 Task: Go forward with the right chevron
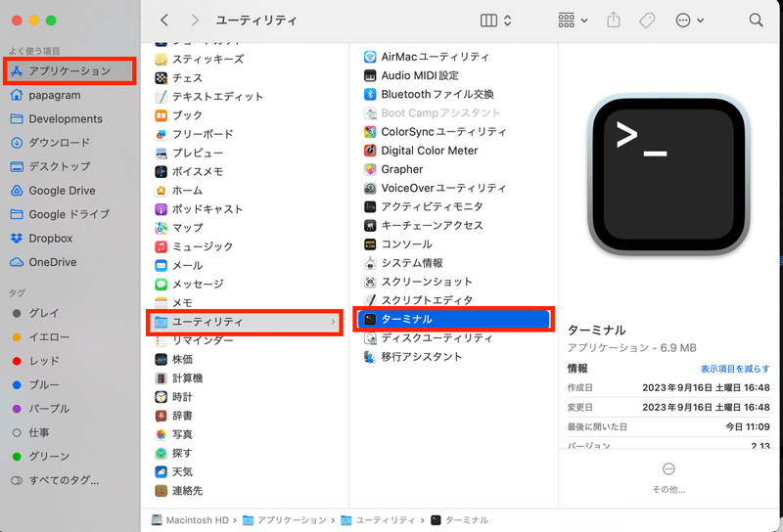click(195, 20)
